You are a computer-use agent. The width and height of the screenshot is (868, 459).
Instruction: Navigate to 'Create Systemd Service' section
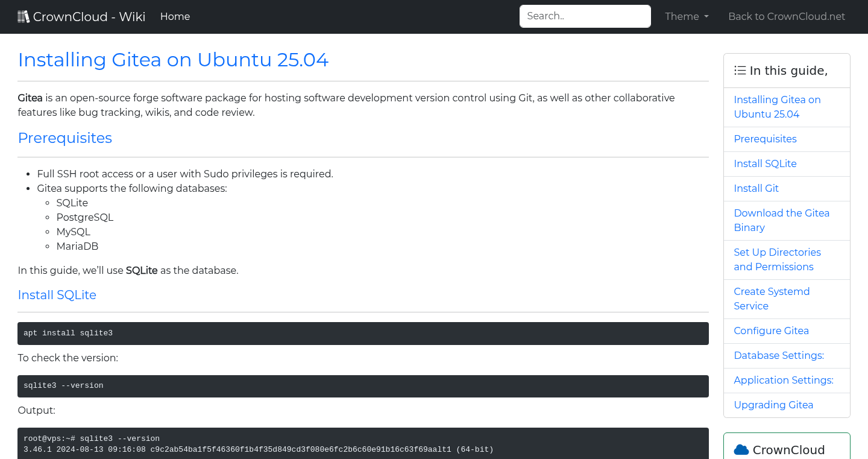(772, 299)
